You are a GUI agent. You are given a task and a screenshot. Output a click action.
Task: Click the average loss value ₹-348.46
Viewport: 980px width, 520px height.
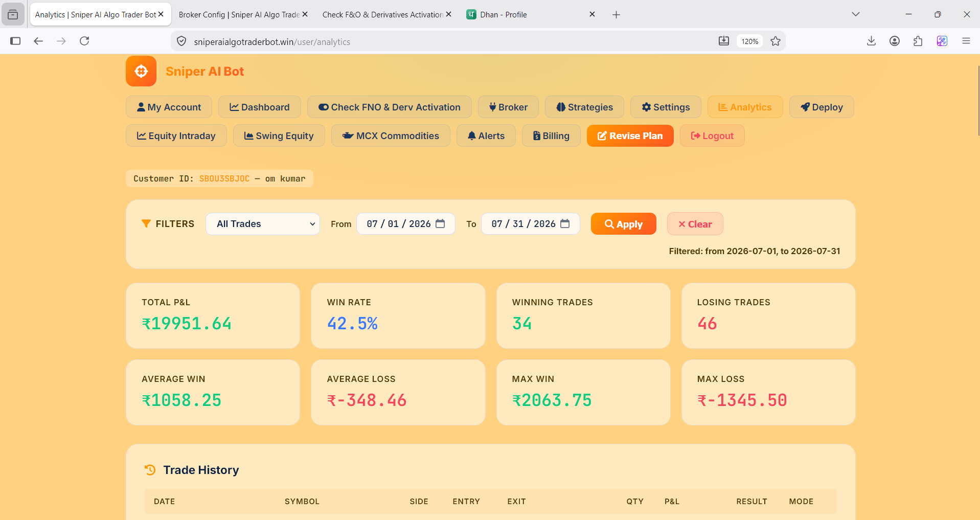point(367,400)
